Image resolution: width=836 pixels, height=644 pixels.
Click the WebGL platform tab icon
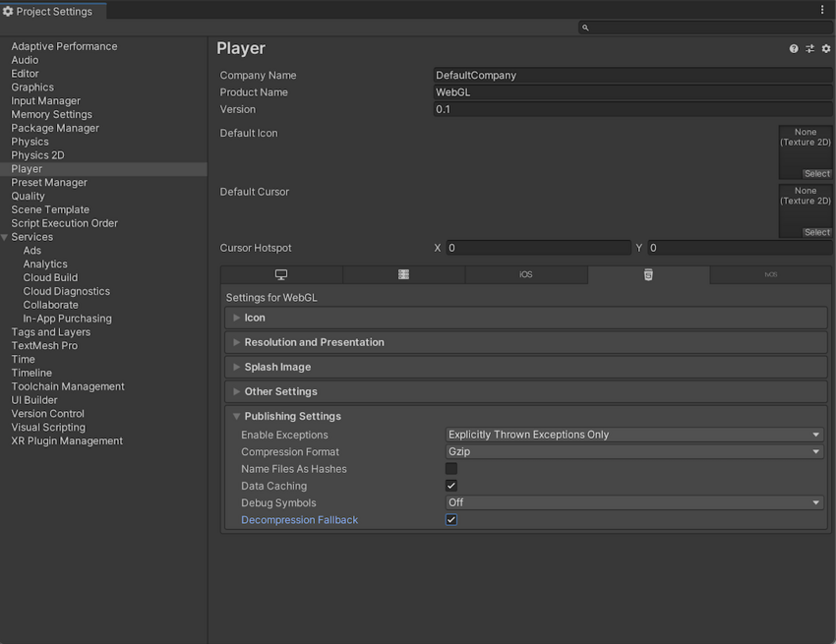point(648,274)
